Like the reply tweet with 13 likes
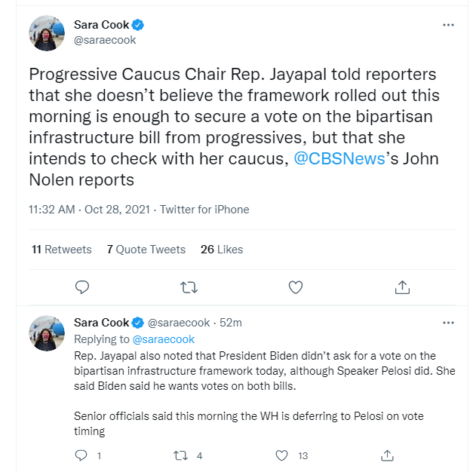This screenshot has height=472, width=476. 281,455
